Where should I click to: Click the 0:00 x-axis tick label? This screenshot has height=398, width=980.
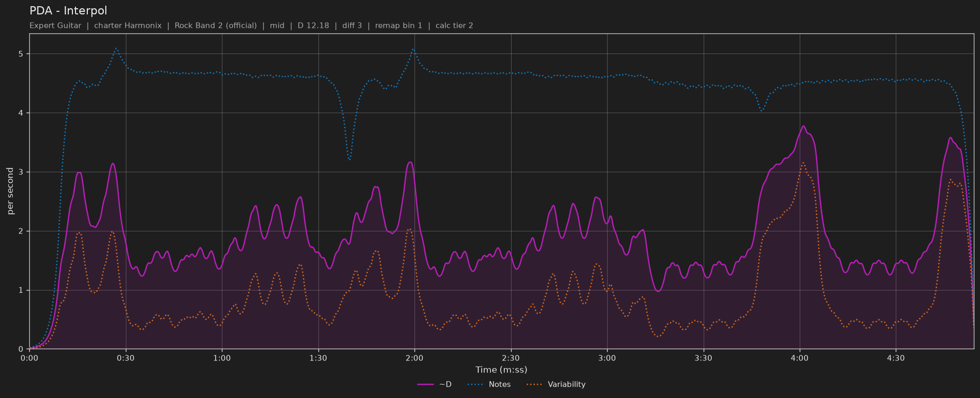29,358
